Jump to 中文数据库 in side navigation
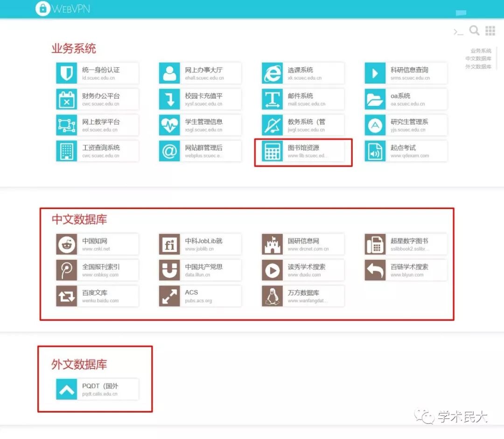The height and width of the screenshot is (439, 504). point(478,58)
